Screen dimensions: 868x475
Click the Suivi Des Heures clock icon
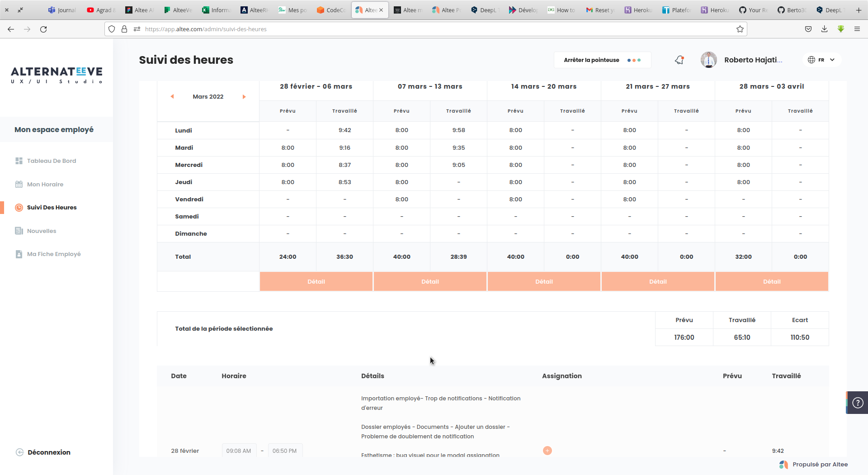point(19,207)
